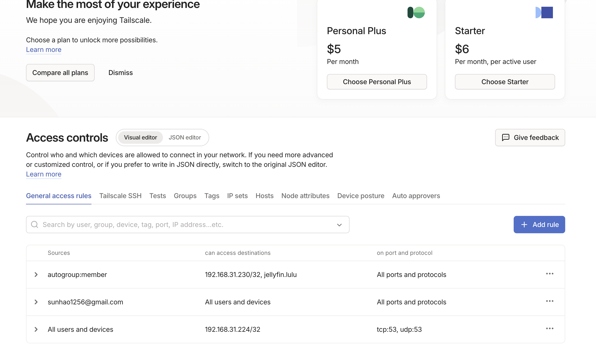Add a new access rule
Screen dimensions: 596x364
(539, 225)
